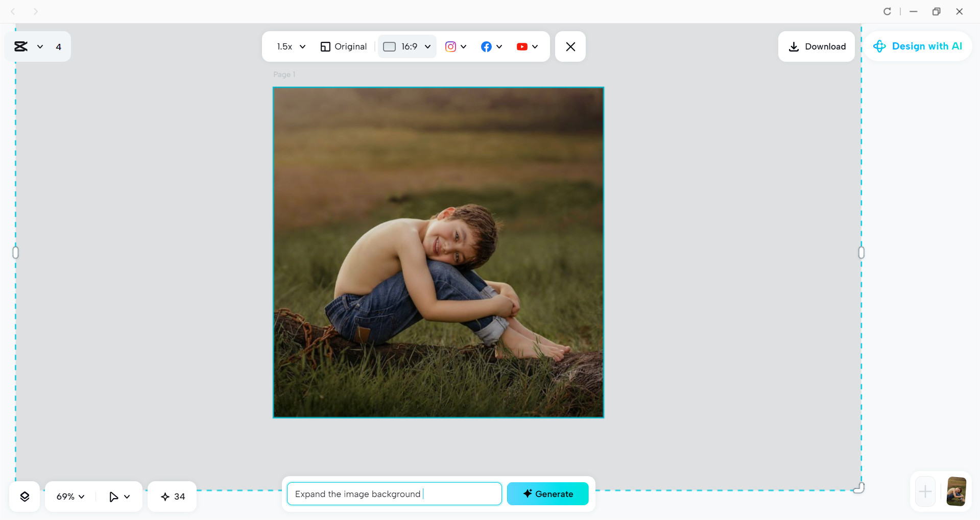
Task: Click the sparkle credits icon showing 34
Action: (x=172, y=496)
